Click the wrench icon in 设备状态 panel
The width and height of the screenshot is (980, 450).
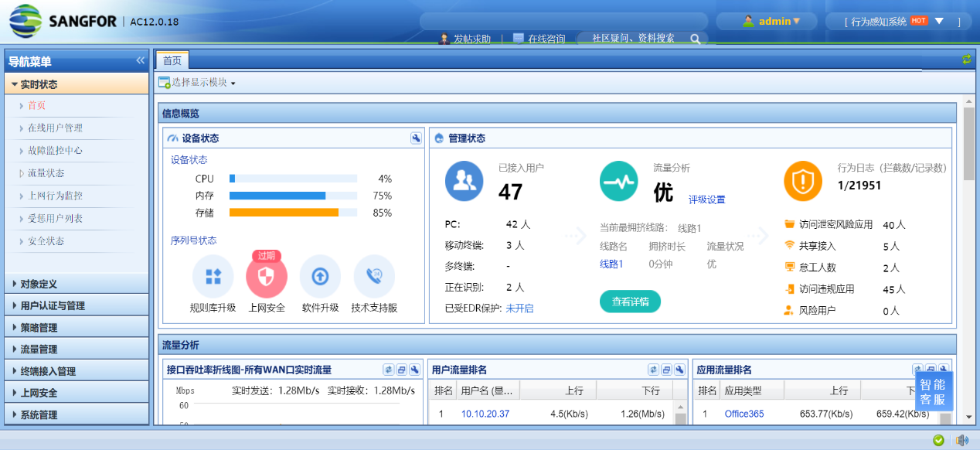pos(416,138)
